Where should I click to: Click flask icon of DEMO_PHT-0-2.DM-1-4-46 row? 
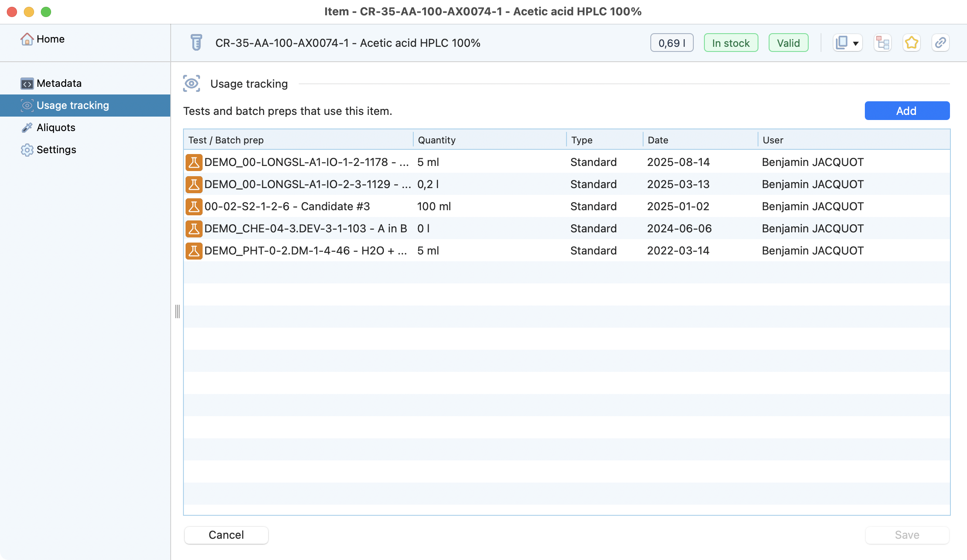pyautogui.click(x=194, y=251)
